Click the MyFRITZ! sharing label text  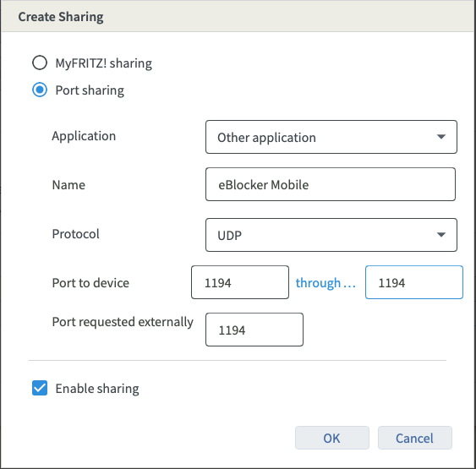(103, 63)
